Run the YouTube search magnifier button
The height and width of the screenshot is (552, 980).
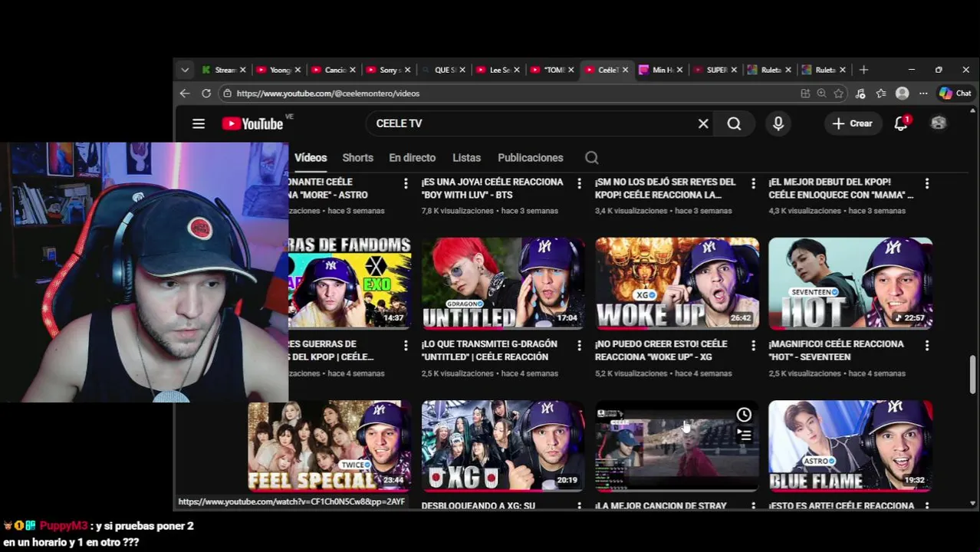pyautogui.click(x=734, y=123)
